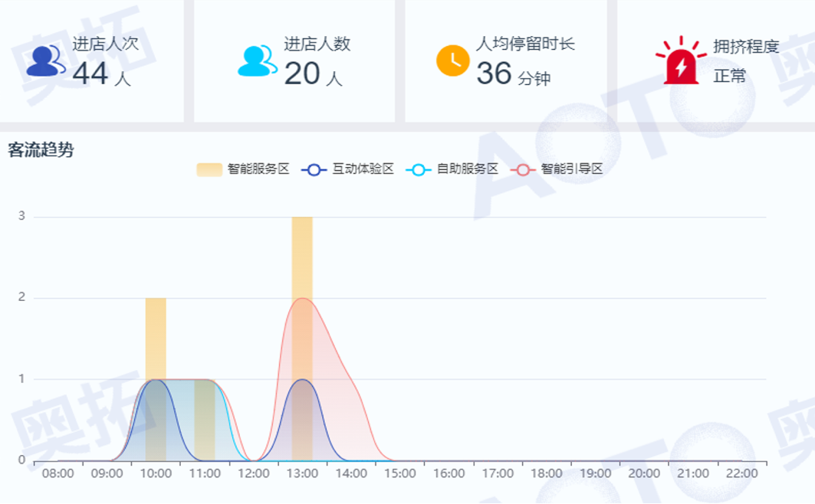Click the 09:00 axis label
The image size is (815, 504).
107,473
